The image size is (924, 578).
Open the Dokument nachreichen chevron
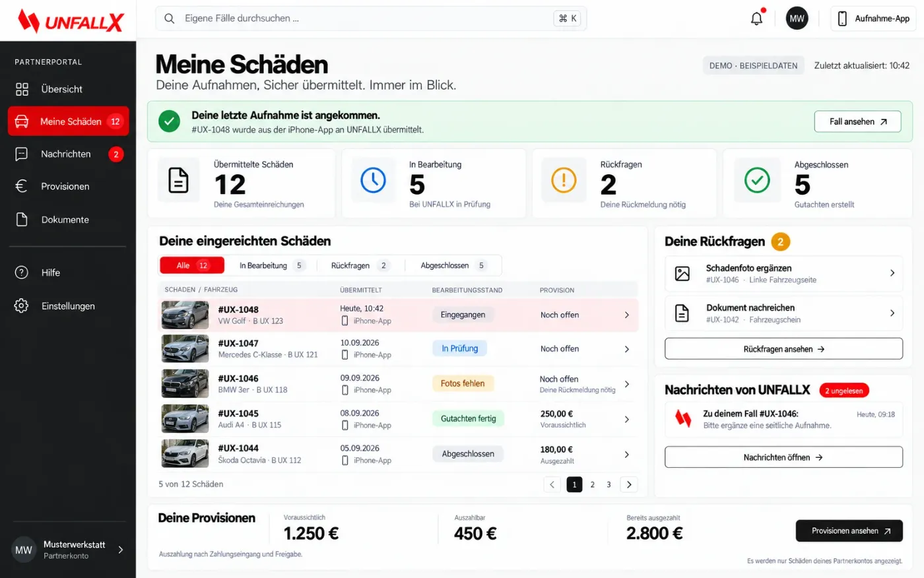(x=892, y=313)
